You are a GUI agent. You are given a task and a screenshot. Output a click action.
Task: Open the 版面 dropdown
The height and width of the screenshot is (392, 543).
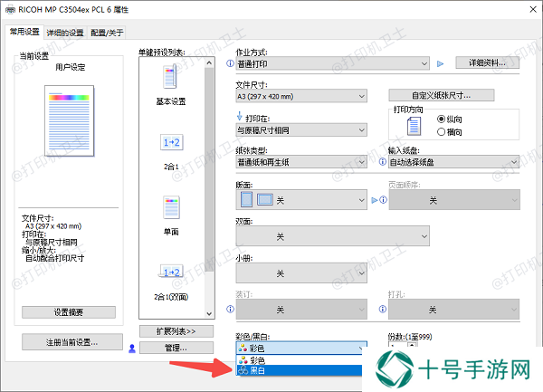coord(301,200)
